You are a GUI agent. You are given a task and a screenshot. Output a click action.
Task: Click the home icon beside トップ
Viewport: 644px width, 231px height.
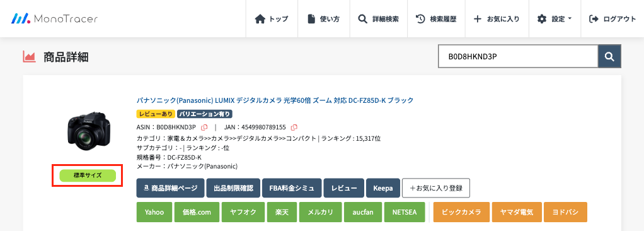pos(260,19)
